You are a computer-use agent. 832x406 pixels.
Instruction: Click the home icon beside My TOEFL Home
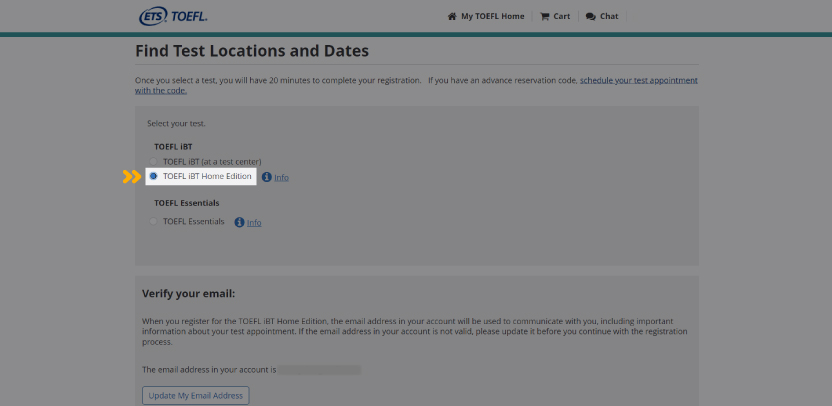click(x=452, y=16)
